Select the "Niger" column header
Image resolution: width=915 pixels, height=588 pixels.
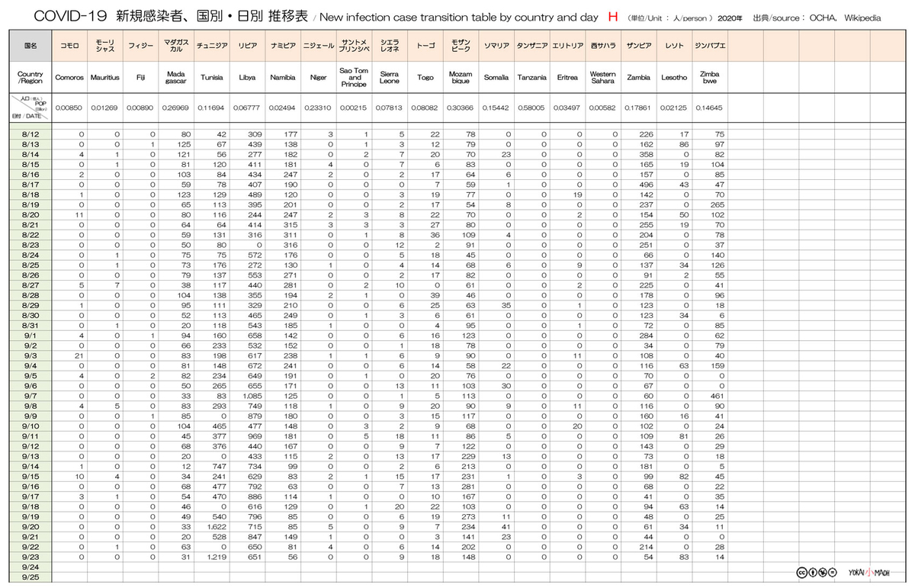(318, 78)
